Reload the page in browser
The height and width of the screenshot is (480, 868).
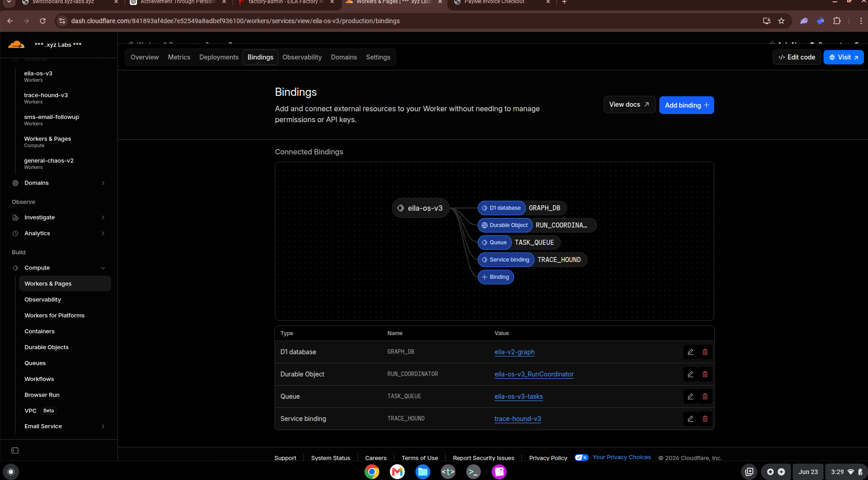[x=43, y=21]
